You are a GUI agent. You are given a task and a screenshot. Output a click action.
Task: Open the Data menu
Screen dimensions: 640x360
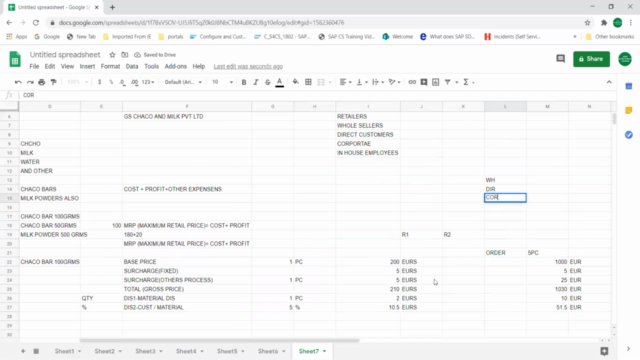click(132, 66)
